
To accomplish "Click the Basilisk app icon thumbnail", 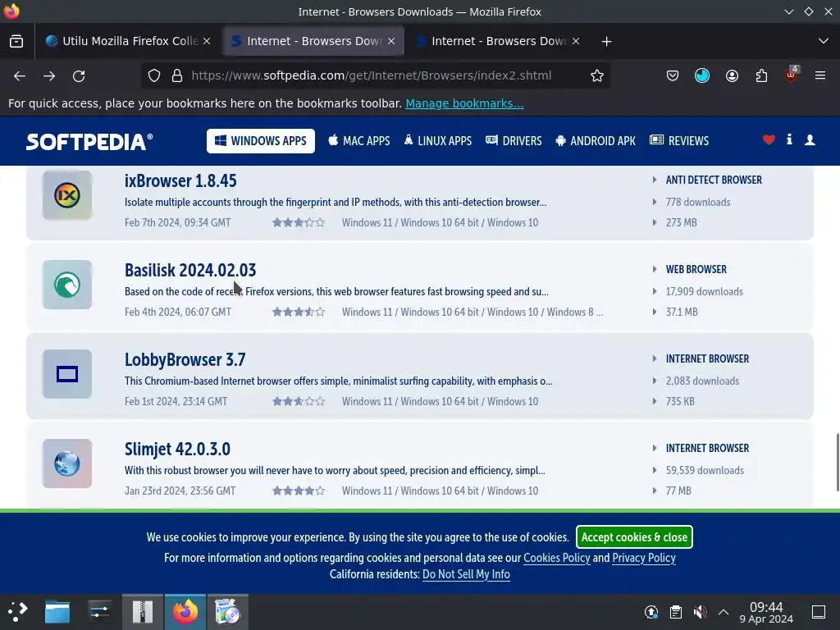I will tap(67, 285).
